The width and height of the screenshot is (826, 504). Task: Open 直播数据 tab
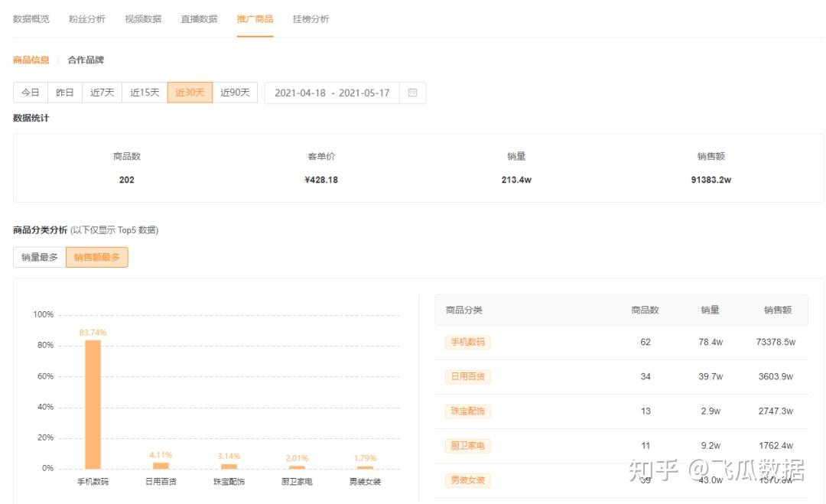coord(199,19)
